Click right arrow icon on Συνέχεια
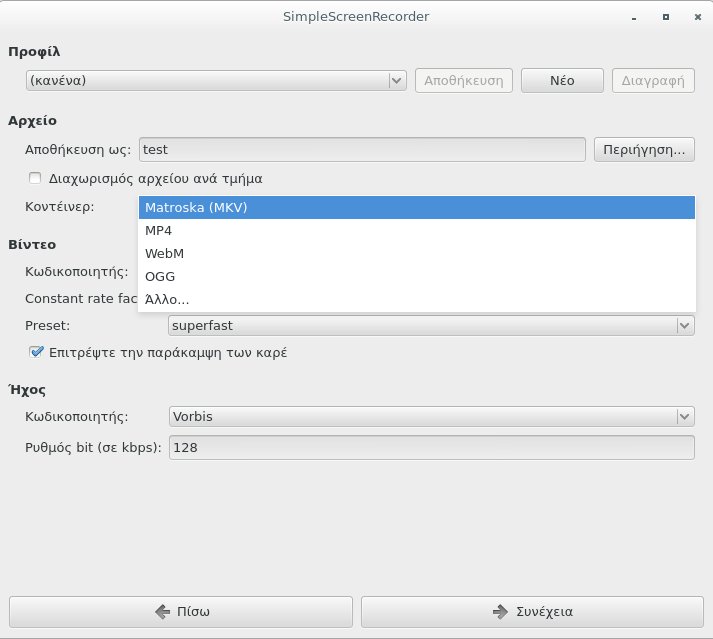The height and width of the screenshot is (639, 713). click(499, 611)
